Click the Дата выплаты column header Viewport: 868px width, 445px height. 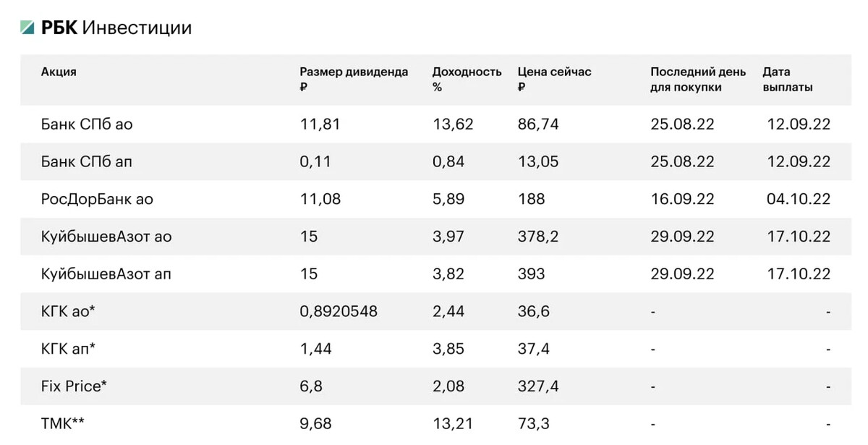pos(788,80)
